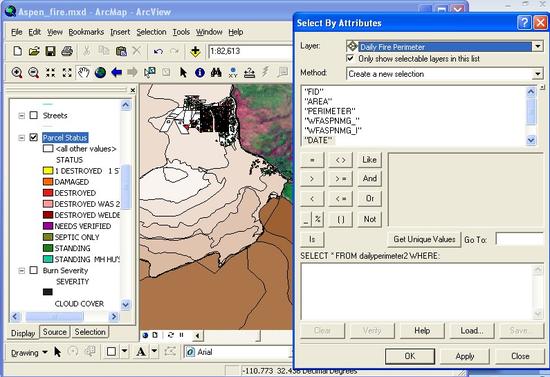Switch to the Source tab
This screenshot has width=550, height=377.
(x=55, y=332)
